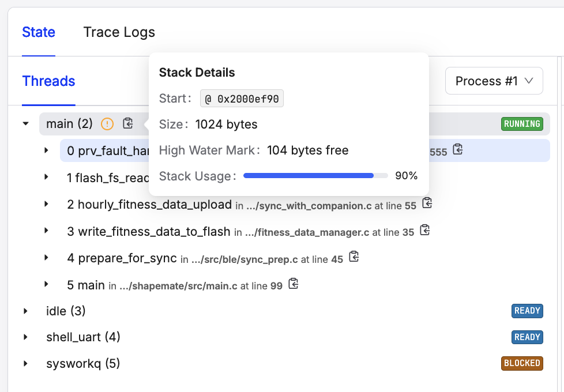The height and width of the screenshot is (392, 564).
Task: Click the Stack Usage progress bar
Action: (x=315, y=176)
